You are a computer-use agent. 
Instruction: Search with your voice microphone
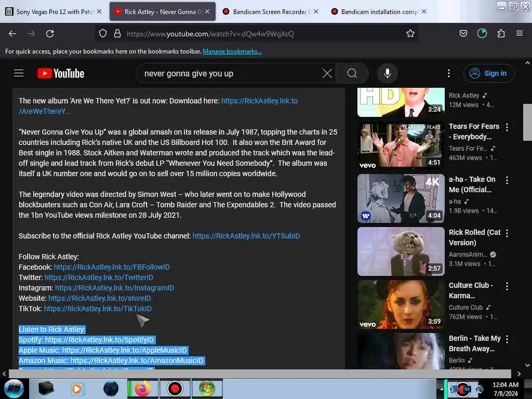click(387, 73)
